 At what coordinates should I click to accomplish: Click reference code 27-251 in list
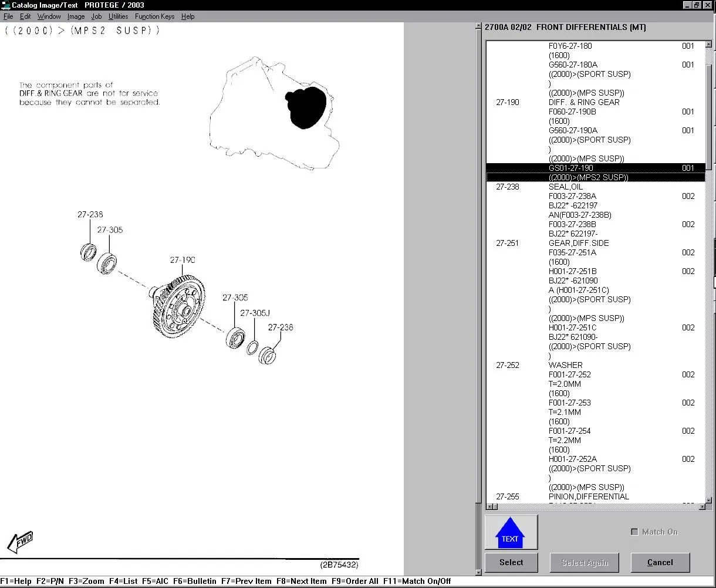(x=508, y=243)
